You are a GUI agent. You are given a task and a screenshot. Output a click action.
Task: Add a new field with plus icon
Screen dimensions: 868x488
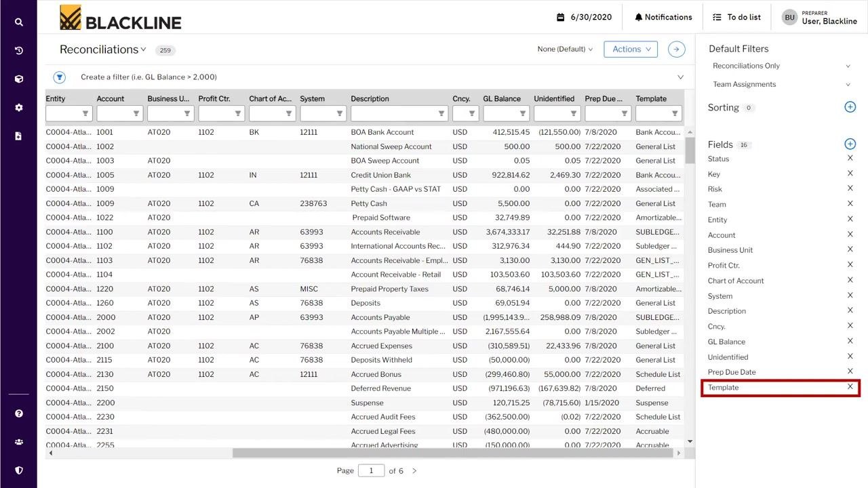[x=850, y=144]
